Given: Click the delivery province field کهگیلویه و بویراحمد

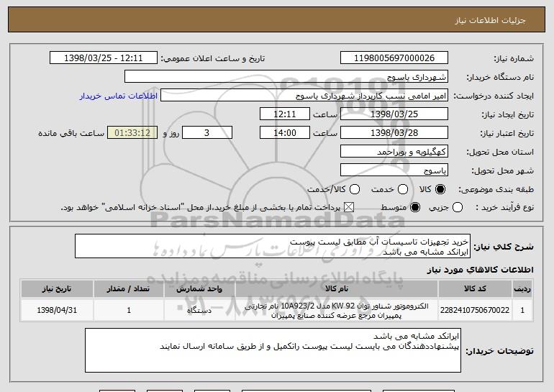Looking at the screenshot, I should [x=394, y=152].
